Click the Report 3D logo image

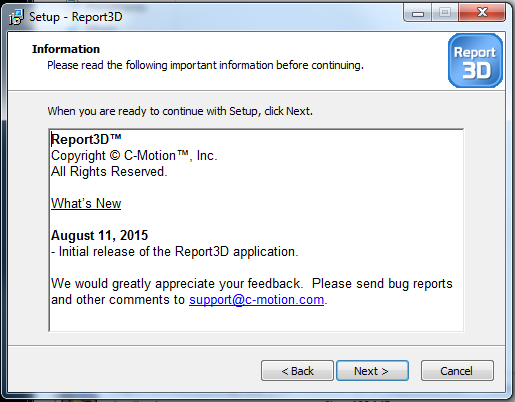tap(475, 61)
